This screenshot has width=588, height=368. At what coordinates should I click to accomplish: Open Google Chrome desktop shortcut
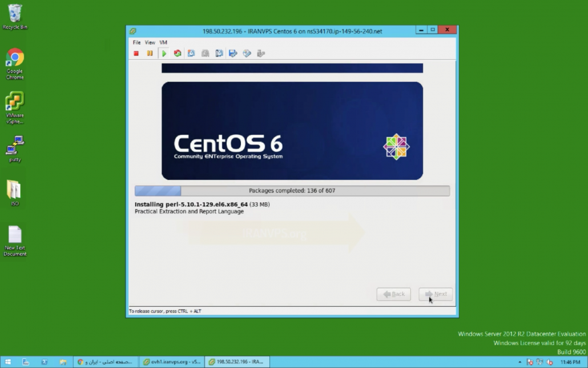tap(15, 63)
